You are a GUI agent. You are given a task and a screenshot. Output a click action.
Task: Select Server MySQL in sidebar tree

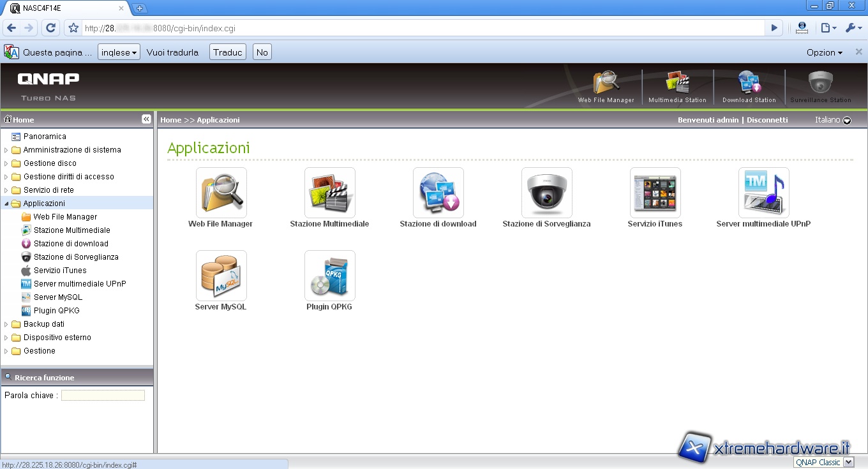tap(57, 297)
